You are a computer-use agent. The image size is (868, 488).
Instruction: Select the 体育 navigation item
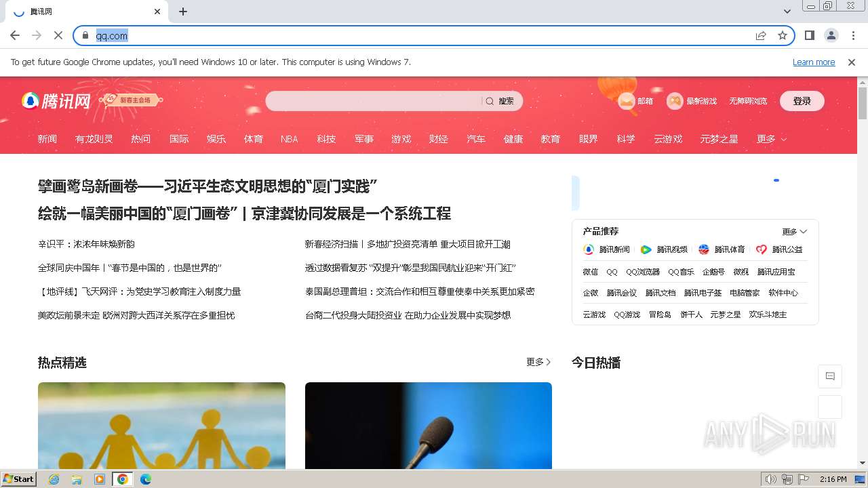point(254,139)
